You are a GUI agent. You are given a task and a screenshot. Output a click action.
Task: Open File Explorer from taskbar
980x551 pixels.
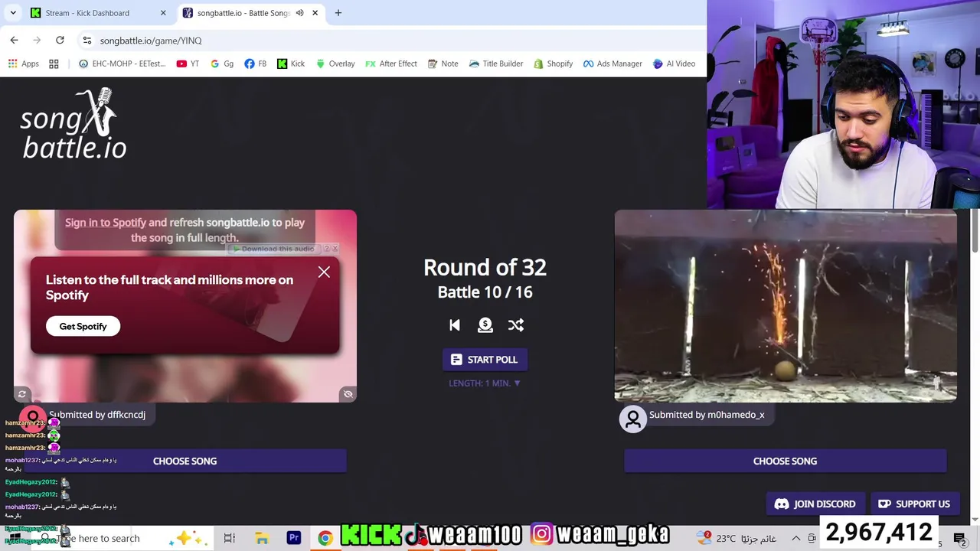tap(262, 538)
